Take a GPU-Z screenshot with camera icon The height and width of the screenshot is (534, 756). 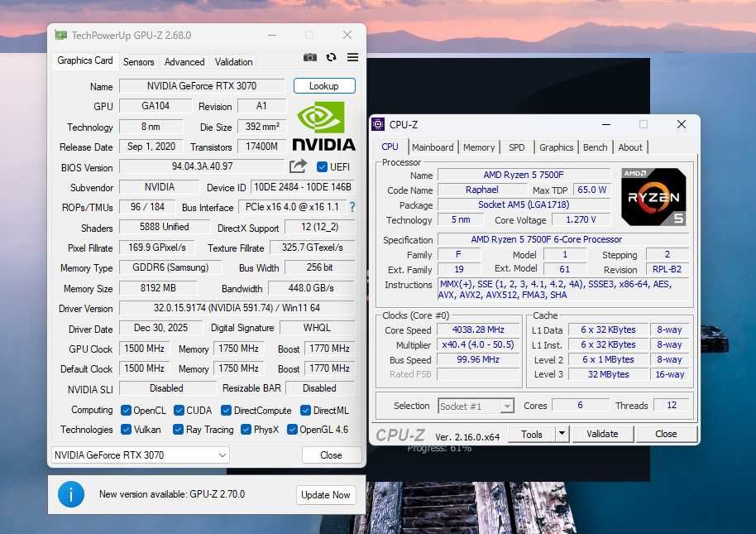click(x=310, y=57)
